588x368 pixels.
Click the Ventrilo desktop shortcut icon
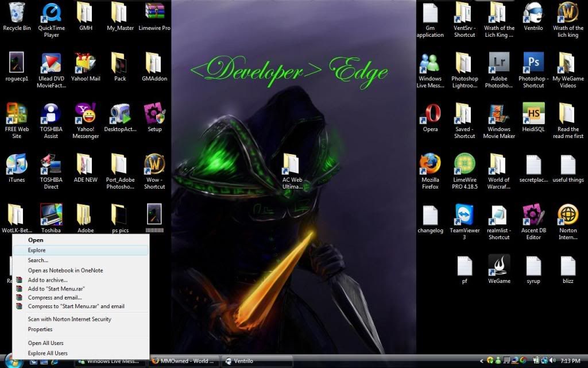(533, 13)
